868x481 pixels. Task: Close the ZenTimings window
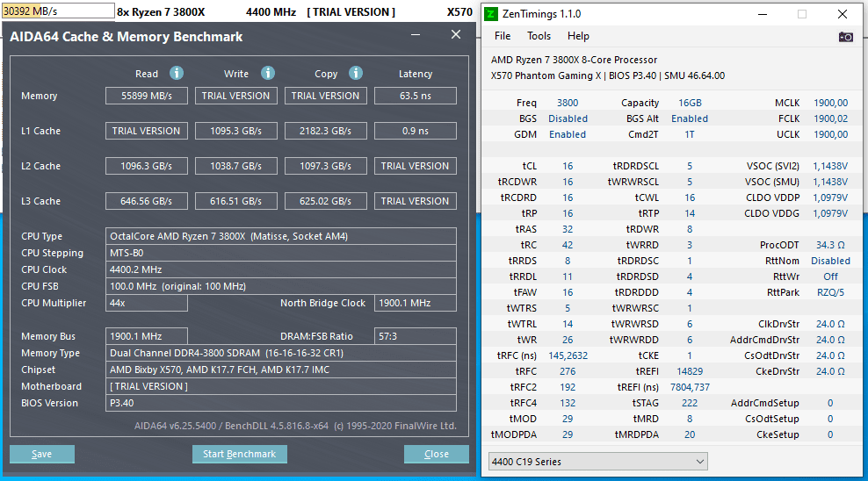point(843,14)
